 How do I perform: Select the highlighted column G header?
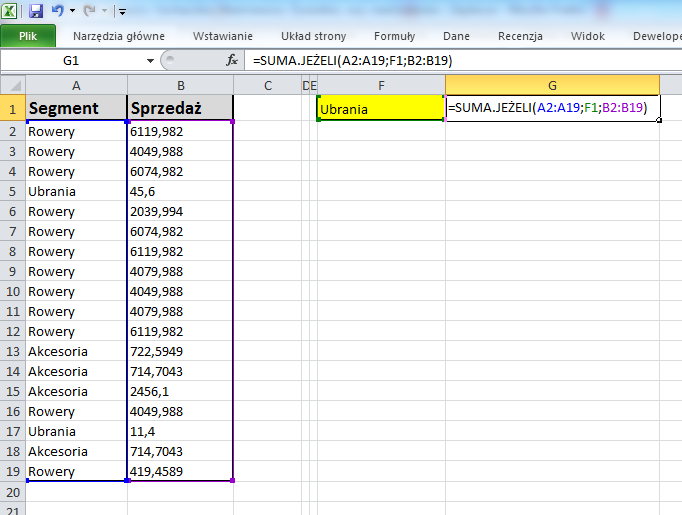(552, 86)
